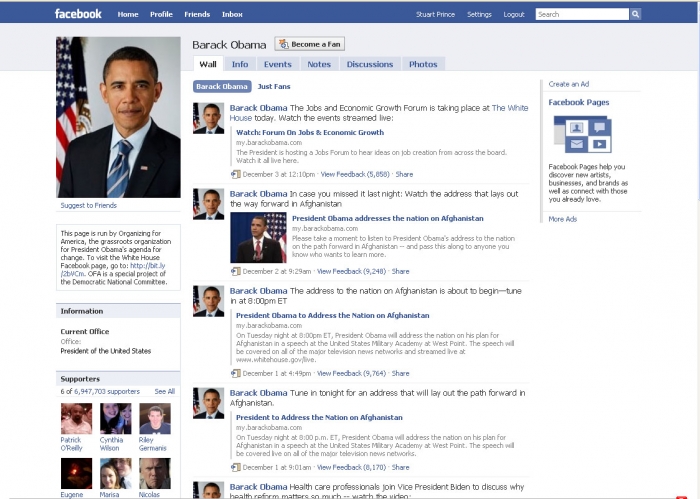
Task: Open Friends in top navigation
Action: click(197, 14)
